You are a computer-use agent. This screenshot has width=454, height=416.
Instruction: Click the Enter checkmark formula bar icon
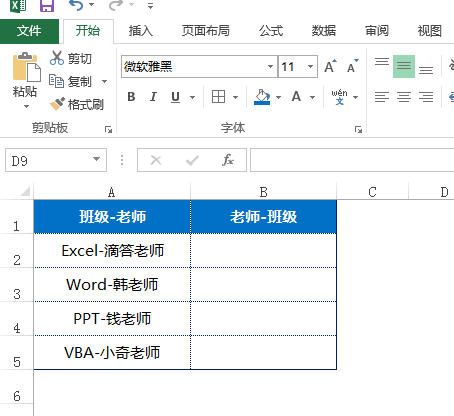tap(192, 160)
